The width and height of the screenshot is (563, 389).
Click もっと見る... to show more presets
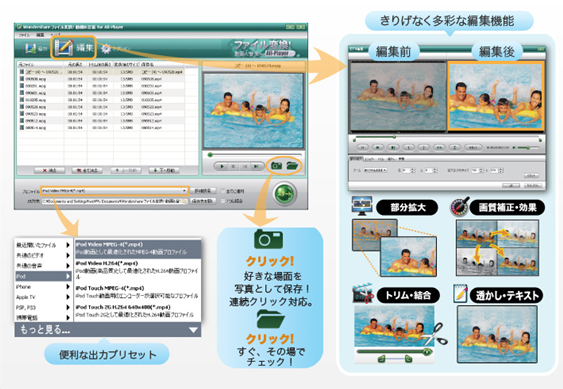(x=108, y=329)
